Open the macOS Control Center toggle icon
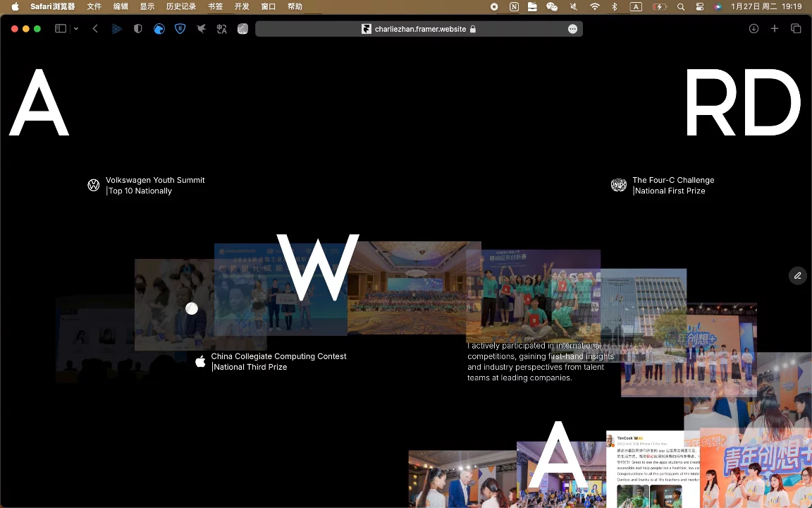 click(700, 7)
